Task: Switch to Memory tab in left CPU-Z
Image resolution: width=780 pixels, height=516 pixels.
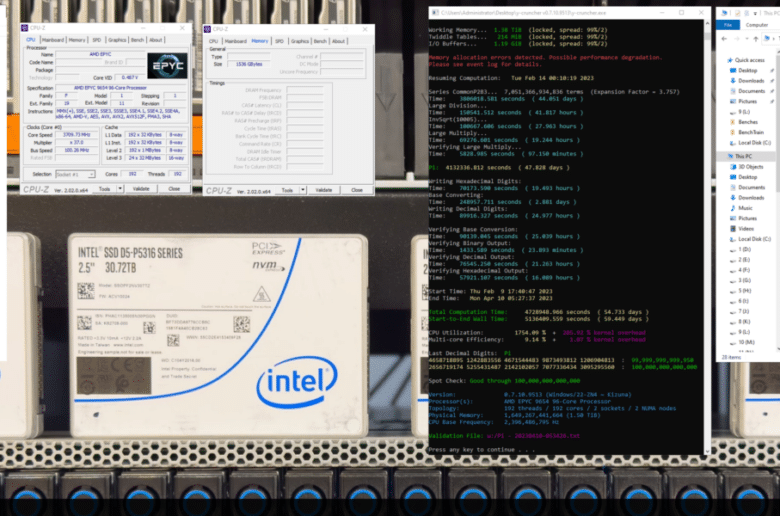Action: [x=77, y=40]
